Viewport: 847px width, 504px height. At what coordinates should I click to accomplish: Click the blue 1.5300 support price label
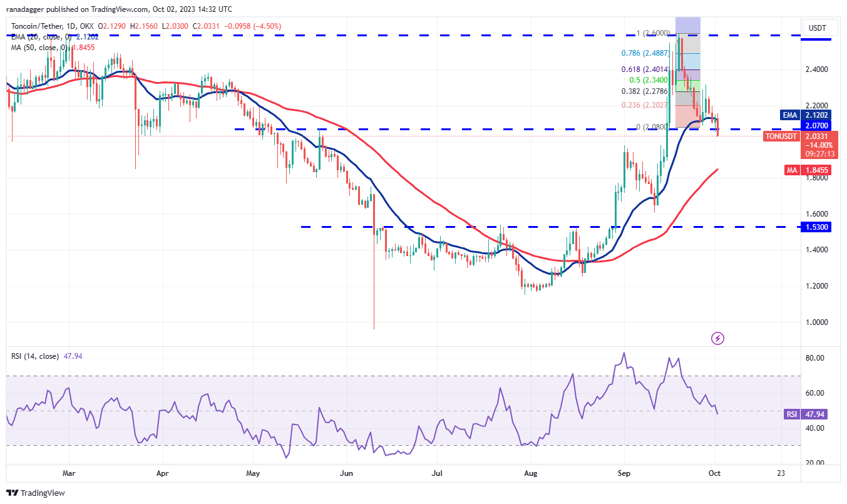click(816, 227)
